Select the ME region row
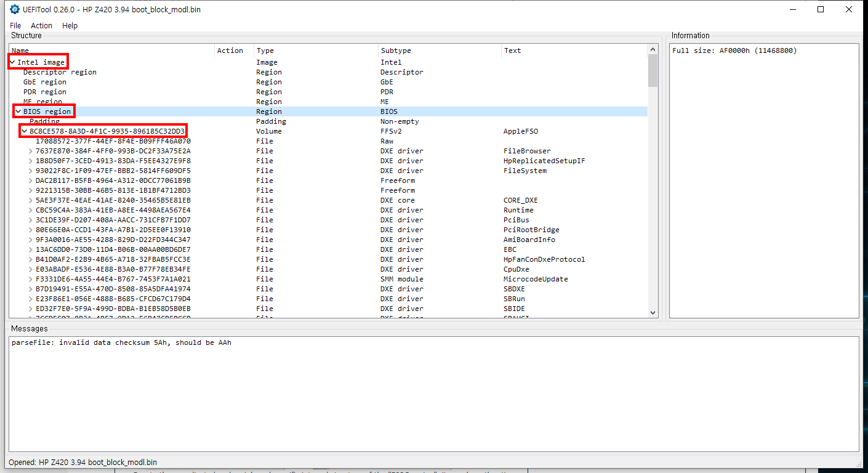Screen dimensions: 868x473 coord(328,102)
